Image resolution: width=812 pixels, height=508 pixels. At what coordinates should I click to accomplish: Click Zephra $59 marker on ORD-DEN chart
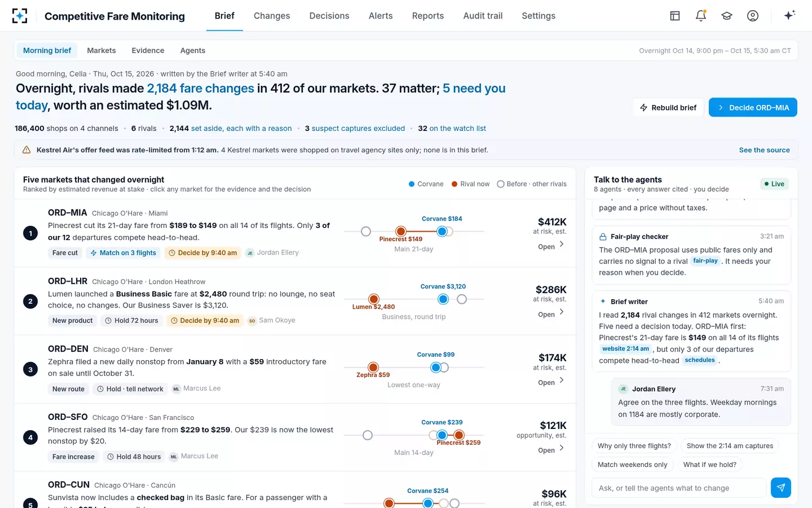click(373, 367)
